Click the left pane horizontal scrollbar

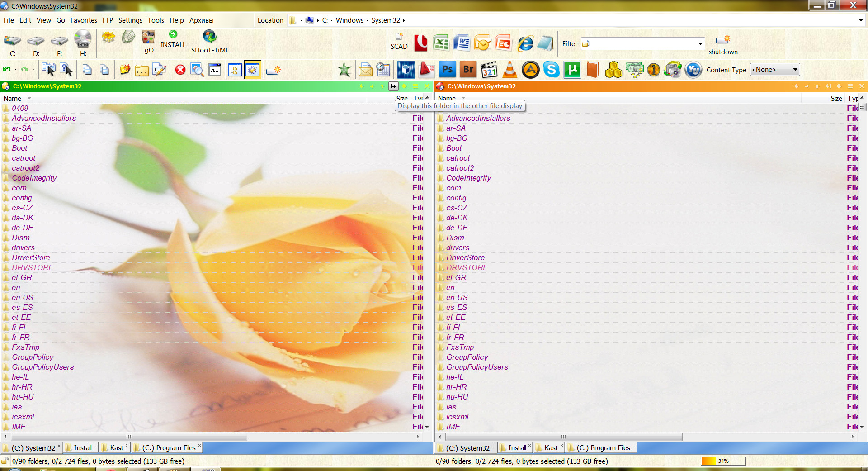[129, 437]
